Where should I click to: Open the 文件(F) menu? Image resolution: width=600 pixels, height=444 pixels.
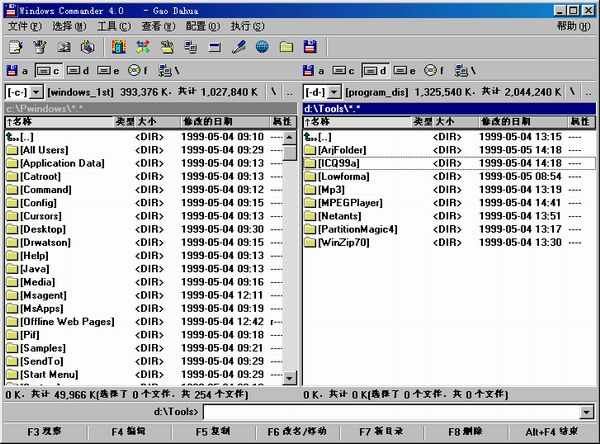pyautogui.click(x=24, y=26)
